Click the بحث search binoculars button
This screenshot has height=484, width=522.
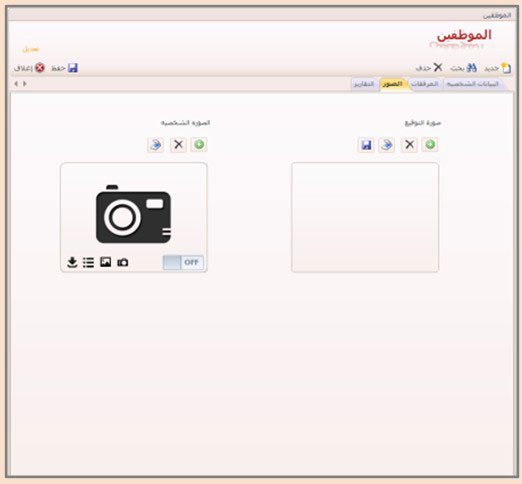pyautogui.click(x=464, y=68)
